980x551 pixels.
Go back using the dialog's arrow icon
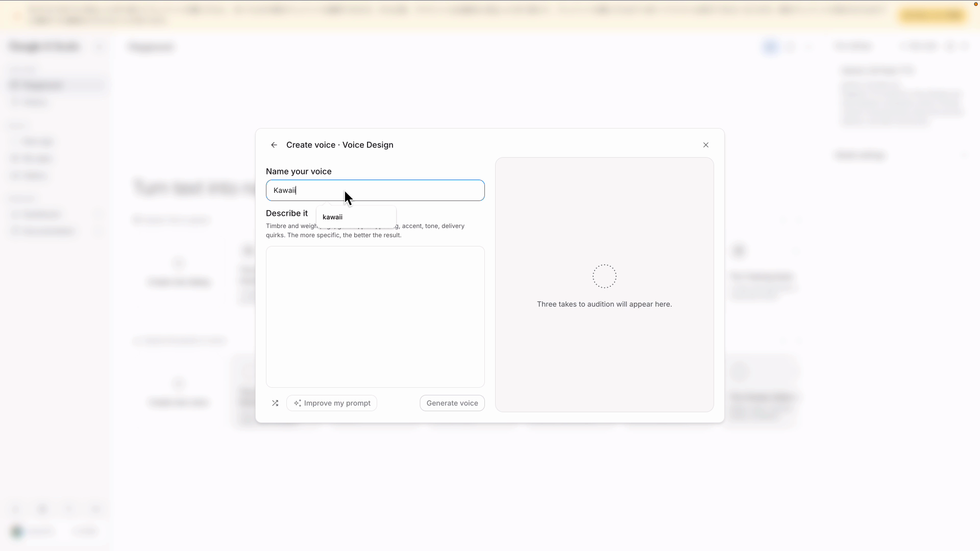tap(274, 145)
